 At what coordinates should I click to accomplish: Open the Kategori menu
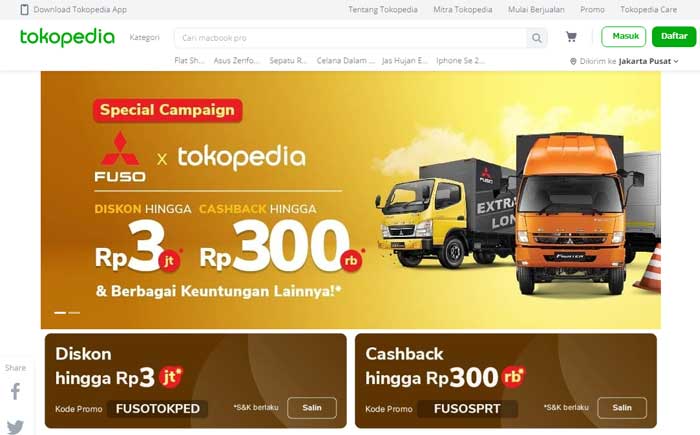tap(144, 37)
